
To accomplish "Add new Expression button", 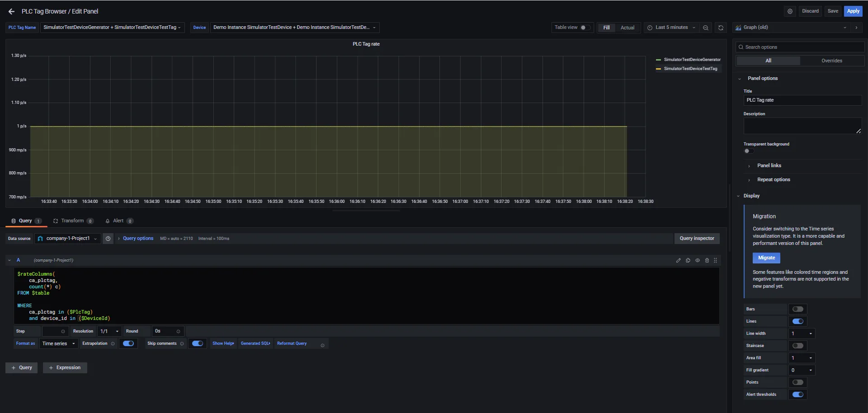I will point(65,368).
